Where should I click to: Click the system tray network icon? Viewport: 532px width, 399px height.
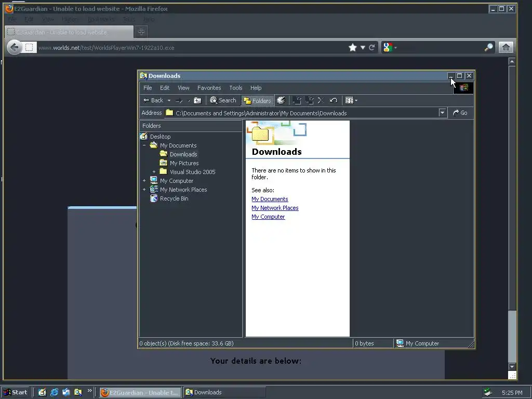coord(488,393)
